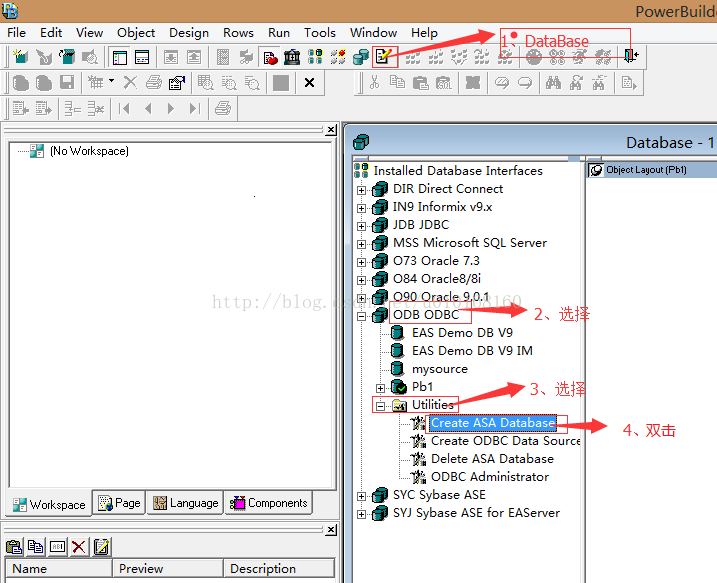This screenshot has width=717, height=583.
Task: Expand the MSS Microsoft SQL Server node
Action: click(x=361, y=244)
